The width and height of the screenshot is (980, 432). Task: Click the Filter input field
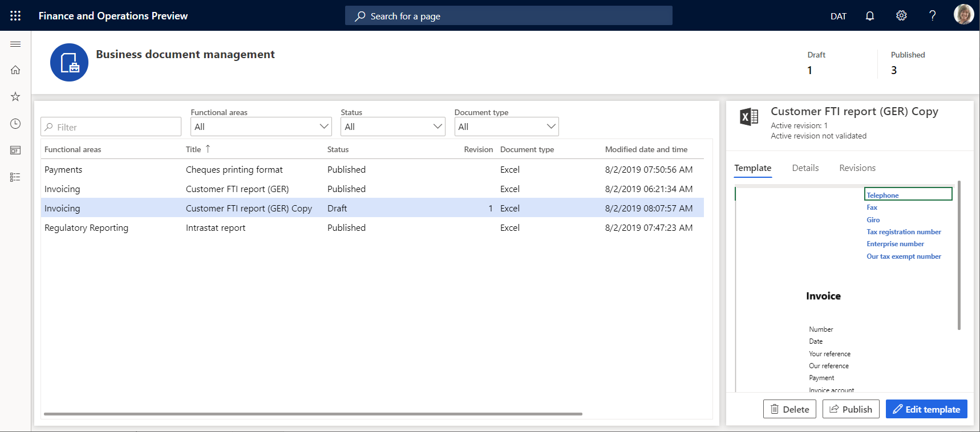click(x=111, y=127)
